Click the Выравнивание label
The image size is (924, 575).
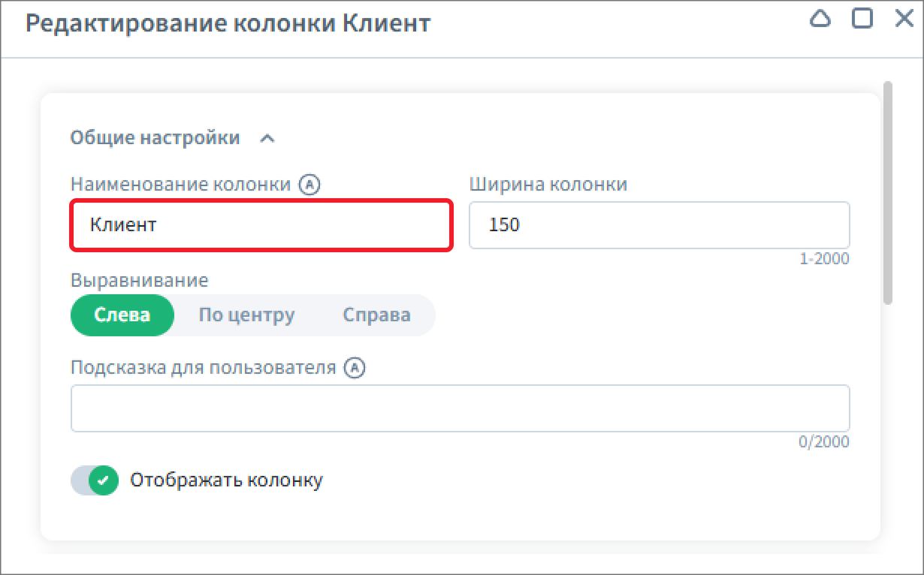[139, 281]
